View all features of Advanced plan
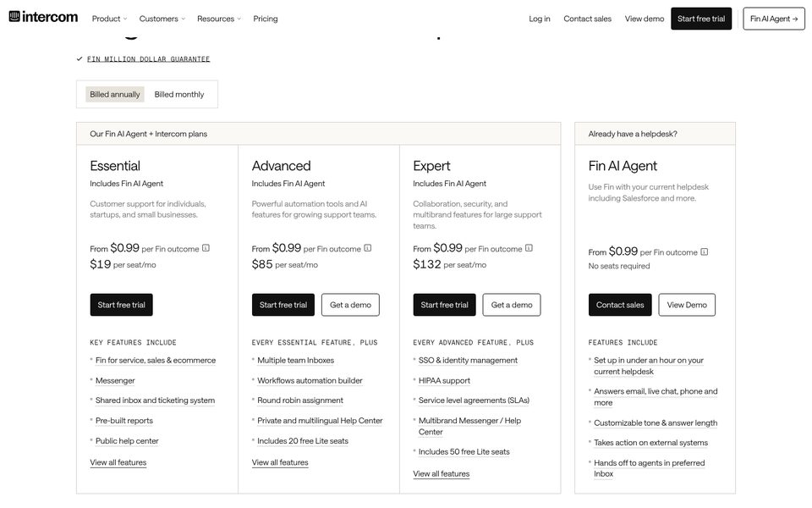This screenshot has height=508, width=812. click(x=280, y=462)
